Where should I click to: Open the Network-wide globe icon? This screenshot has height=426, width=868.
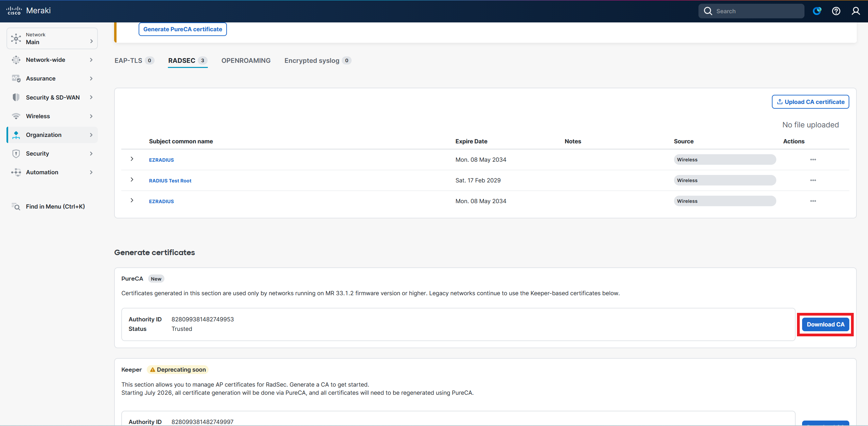pos(16,60)
